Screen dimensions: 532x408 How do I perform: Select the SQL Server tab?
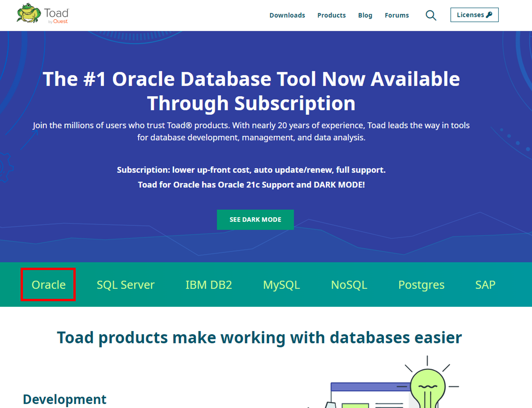pos(125,285)
